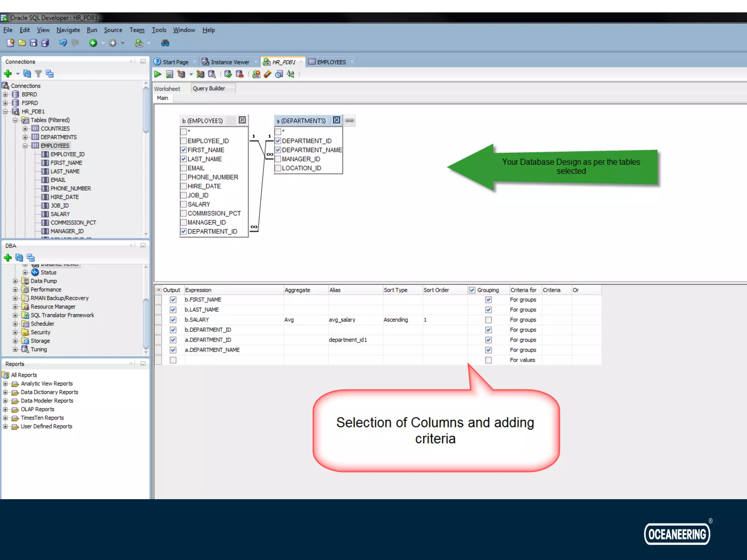Image resolution: width=747 pixels, height=560 pixels.
Task: Click the binoculars Find DB Object icon
Action: (x=165, y=43)
